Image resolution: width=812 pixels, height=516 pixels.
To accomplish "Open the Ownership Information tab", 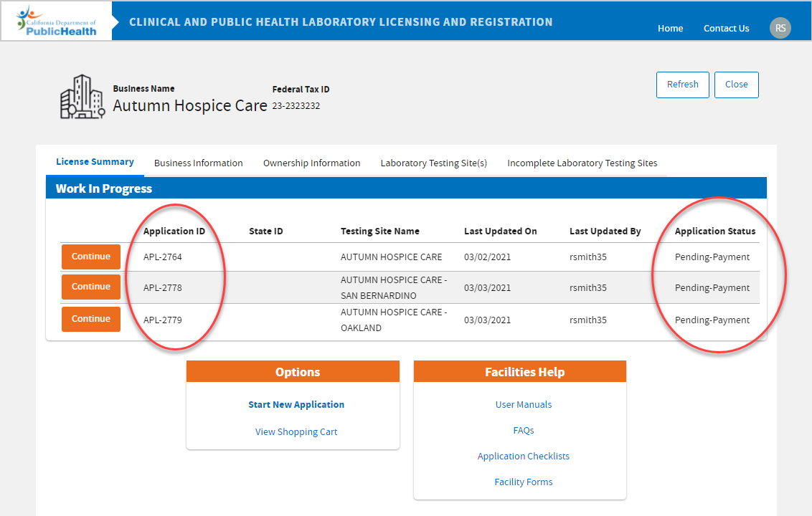I will (311, 163).
